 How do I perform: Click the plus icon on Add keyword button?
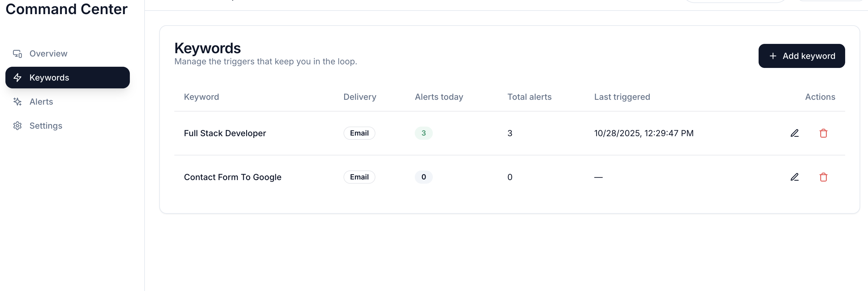773,56
